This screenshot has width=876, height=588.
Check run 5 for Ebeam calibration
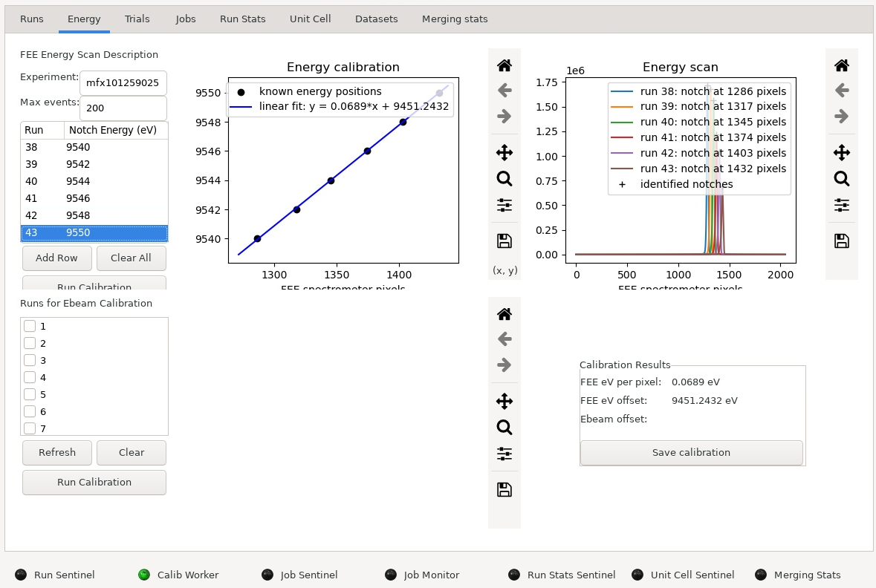pos(30,394)
